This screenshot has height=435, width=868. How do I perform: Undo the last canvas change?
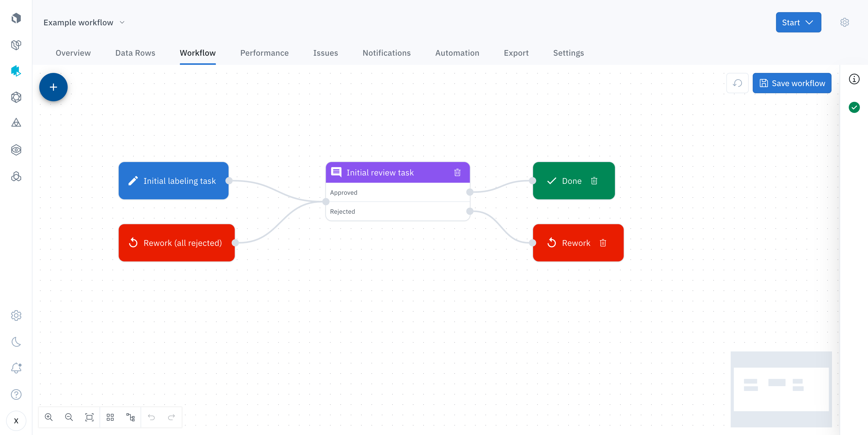tap(151, 417)
